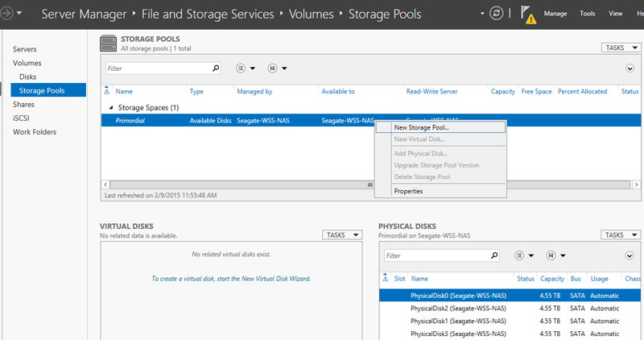Open the Storage Pools TASKS dropdown

pos(621,48)
